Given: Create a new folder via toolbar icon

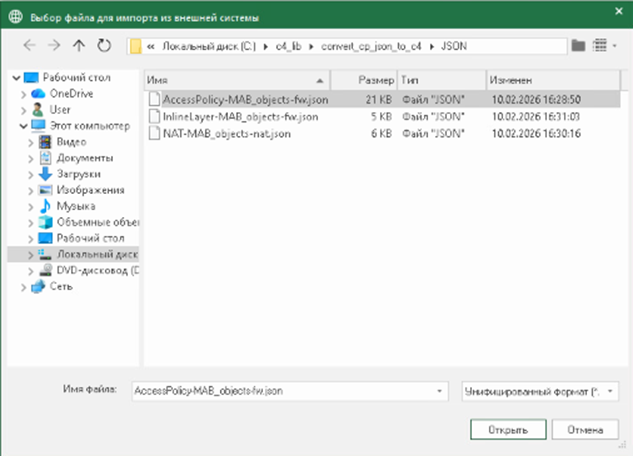Looking at the screenshot, I should point(578,46).
